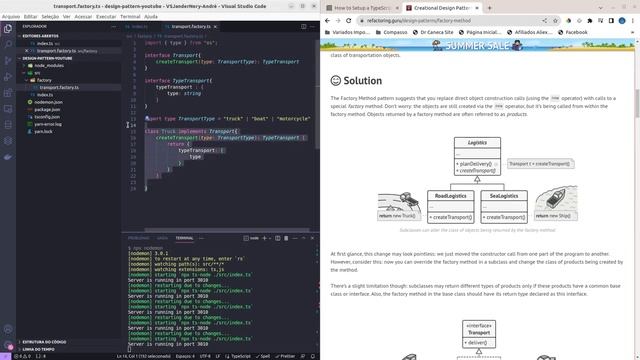Open the Ajuda menu

[151, 17]
